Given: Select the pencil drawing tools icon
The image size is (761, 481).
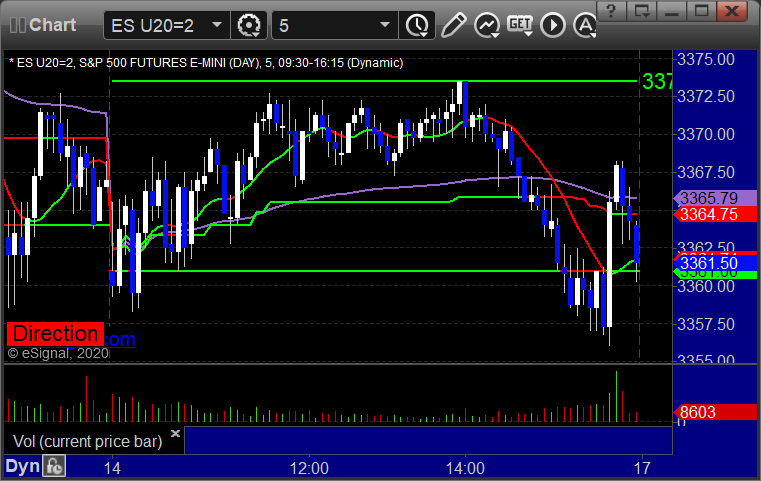Looking at the screenshot, I should coord(453,25).
